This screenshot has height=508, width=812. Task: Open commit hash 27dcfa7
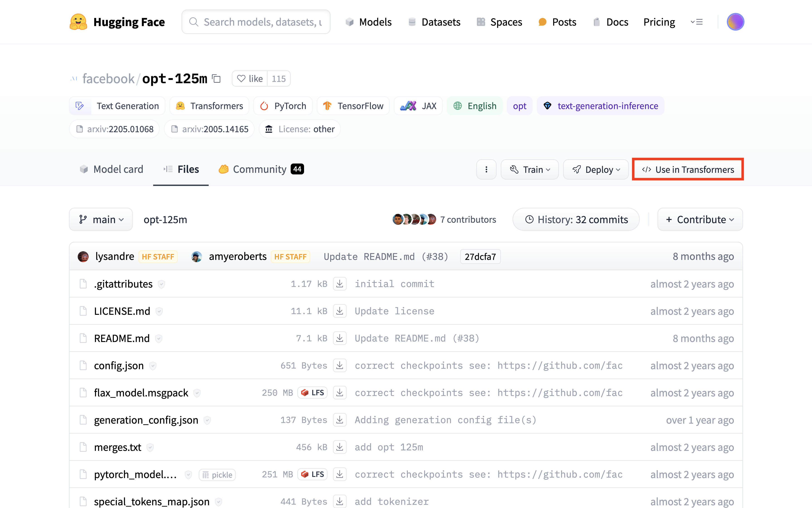click(480, 257)
